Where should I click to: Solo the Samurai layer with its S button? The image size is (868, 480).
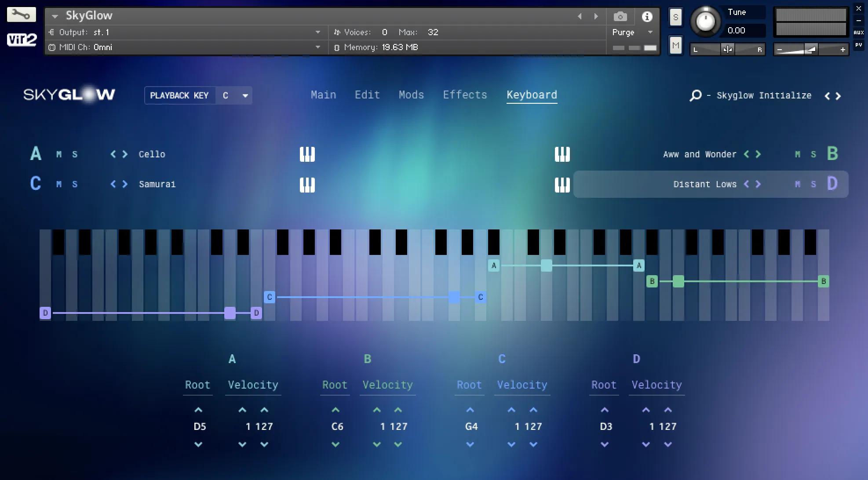75,184
